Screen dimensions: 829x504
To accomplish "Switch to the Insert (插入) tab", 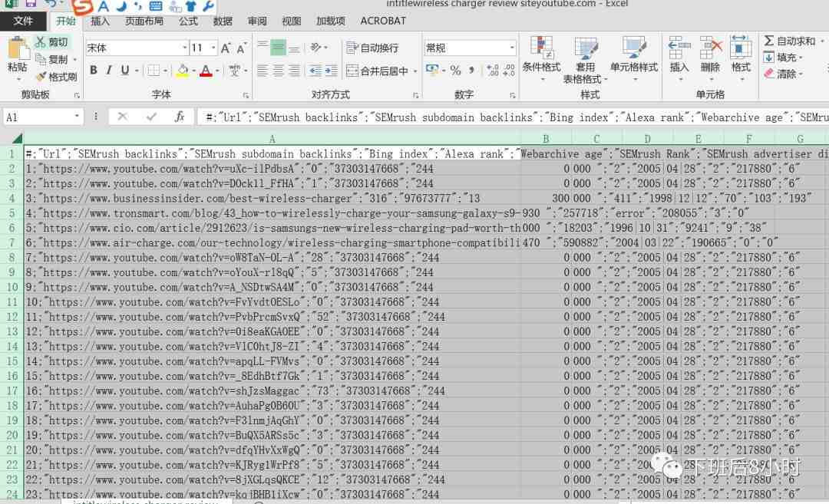I will 100,21.
